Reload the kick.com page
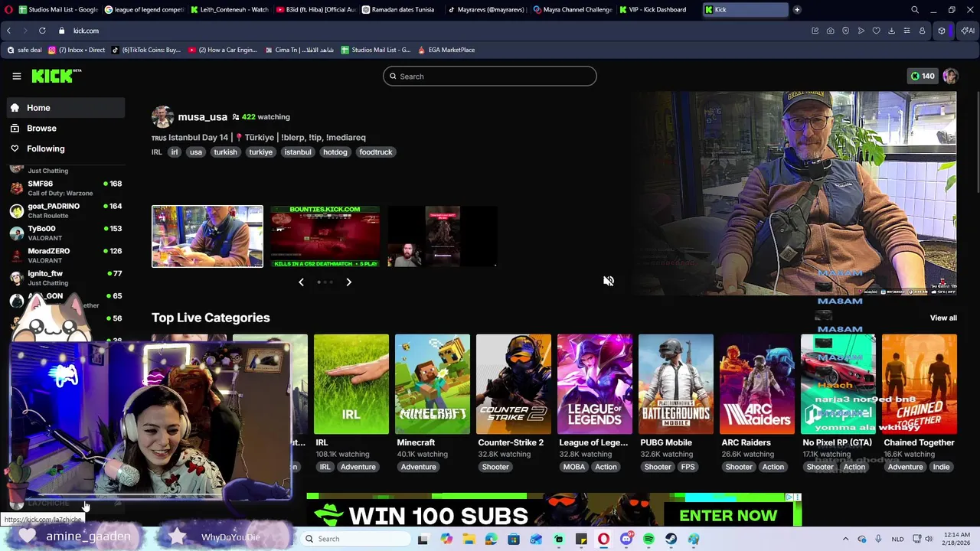 tap(42, 31)
